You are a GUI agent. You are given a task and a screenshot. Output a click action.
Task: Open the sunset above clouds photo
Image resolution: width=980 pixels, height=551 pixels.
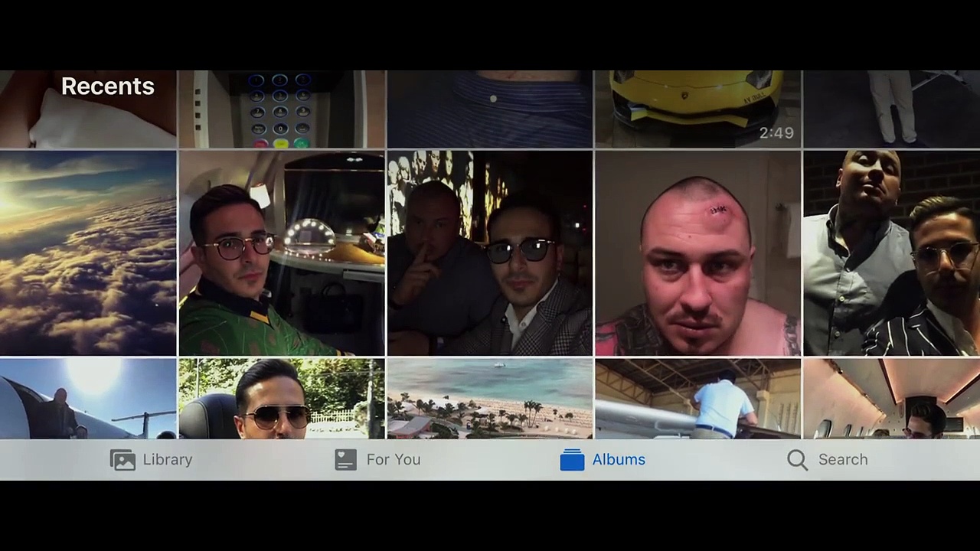[x=88, y=253]
